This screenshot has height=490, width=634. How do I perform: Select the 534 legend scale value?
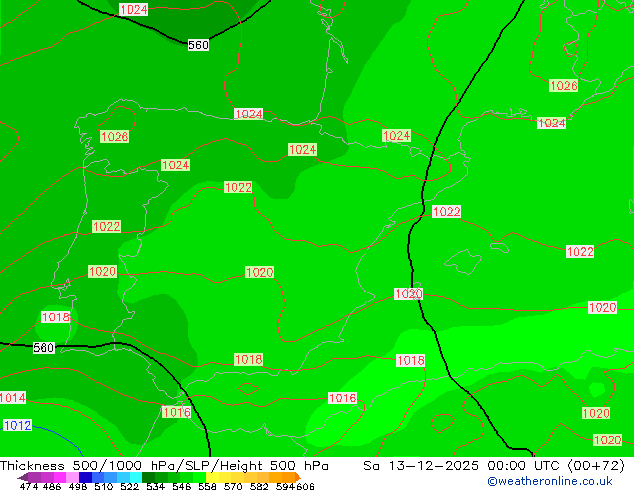tap(155, 486)
